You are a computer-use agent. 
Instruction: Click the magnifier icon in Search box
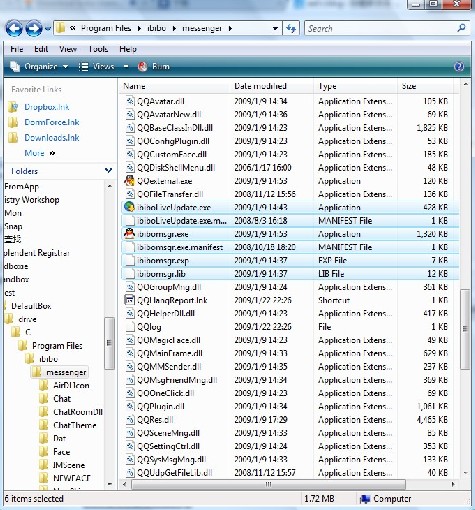(461, 28)
